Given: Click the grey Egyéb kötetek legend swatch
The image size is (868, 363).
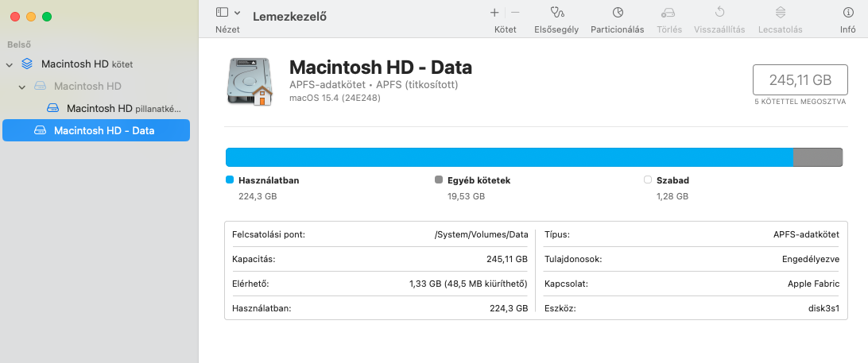Looking at the screenshot, I should coord(439,180).
